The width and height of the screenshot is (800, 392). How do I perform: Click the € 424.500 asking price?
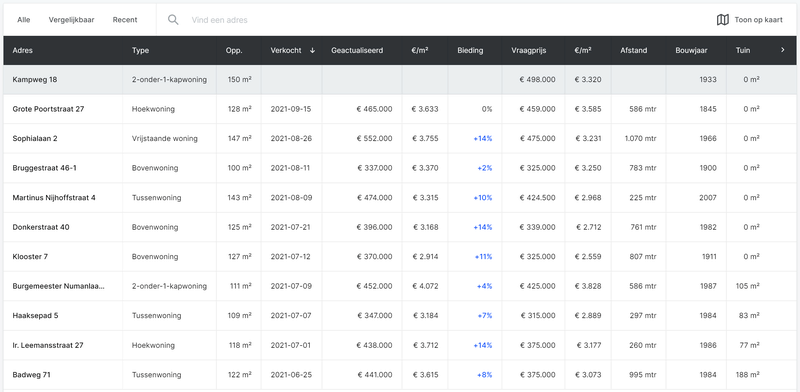pos(537,198)
